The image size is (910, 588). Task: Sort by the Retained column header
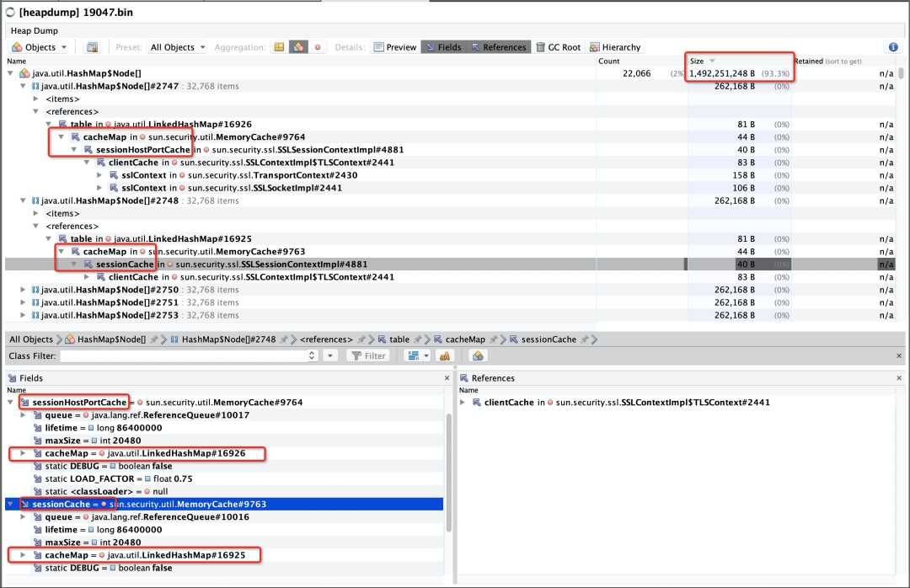click(843, 61)
